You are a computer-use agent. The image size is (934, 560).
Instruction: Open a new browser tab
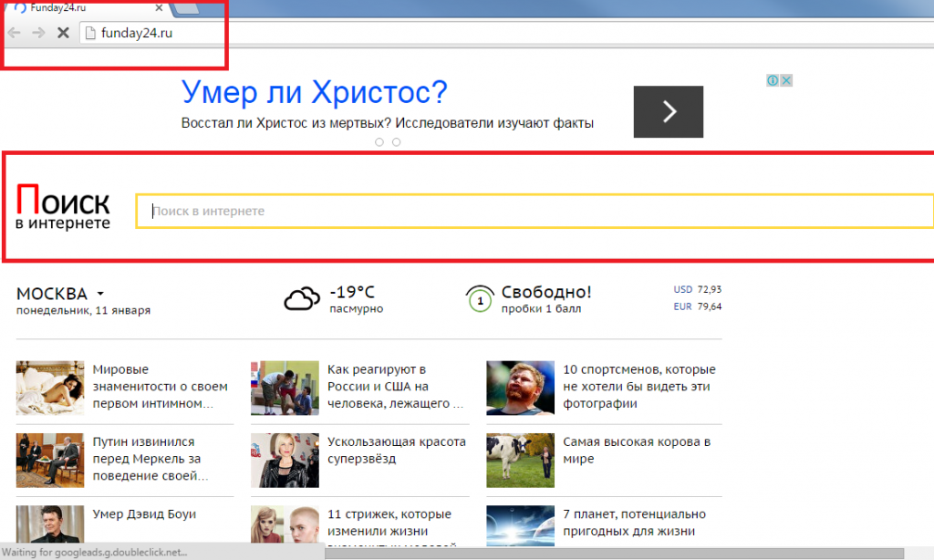point(188,9)
